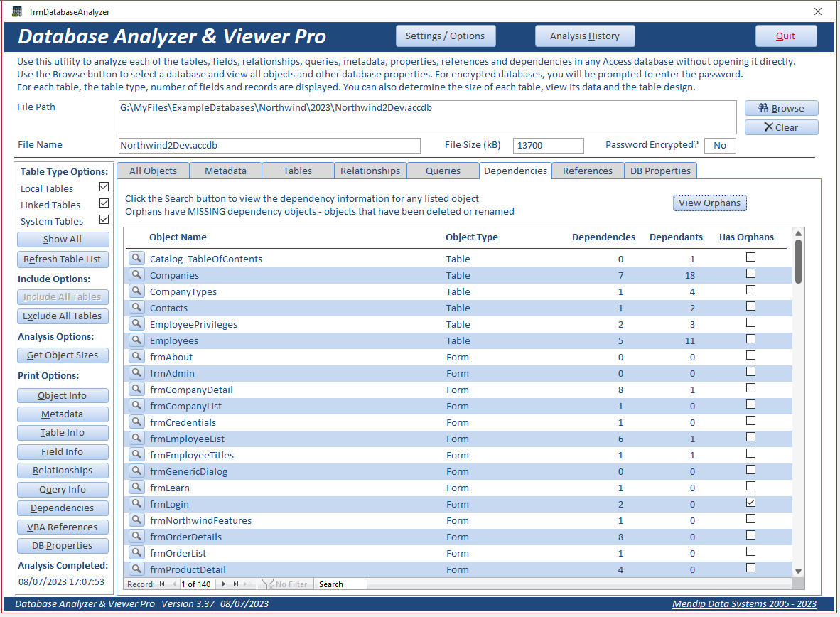The image size is (840, 617).
Task: Click the View Orphans button
Action: point(709,203)
